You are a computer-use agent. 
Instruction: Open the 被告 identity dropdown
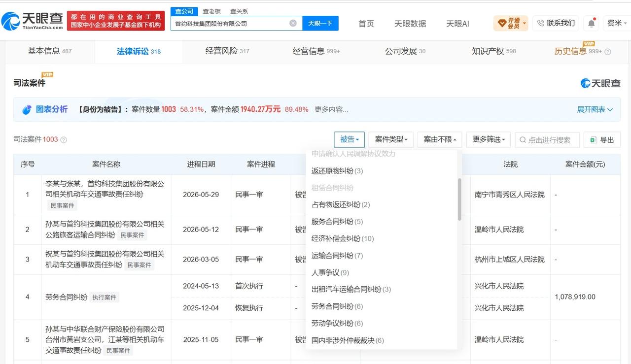click(349, 140)
